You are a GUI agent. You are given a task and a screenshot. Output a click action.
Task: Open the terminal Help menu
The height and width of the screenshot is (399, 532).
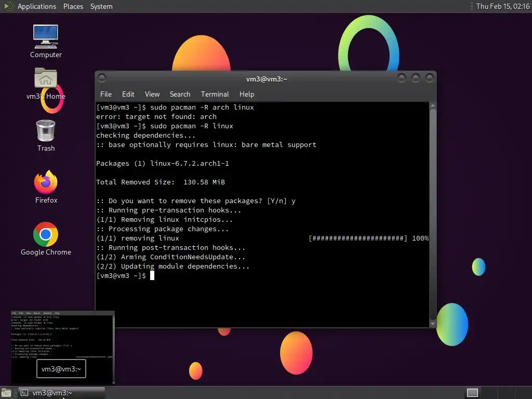[247, 95]
